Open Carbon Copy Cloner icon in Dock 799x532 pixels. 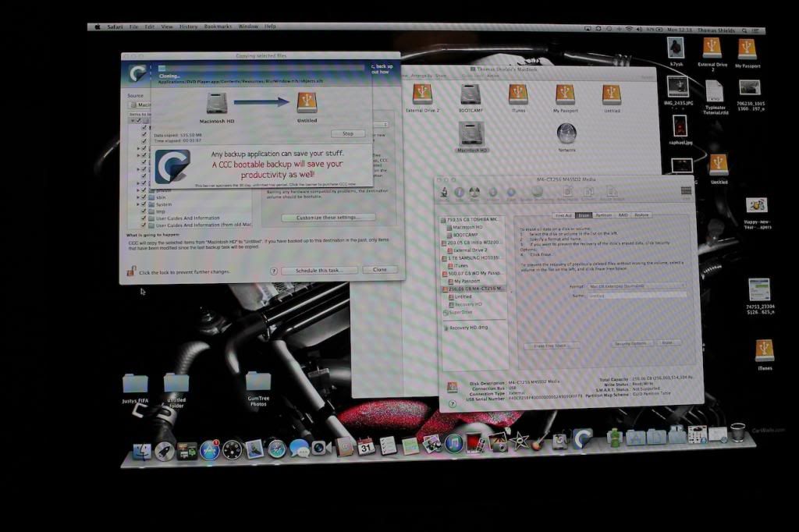coord(582,438)
